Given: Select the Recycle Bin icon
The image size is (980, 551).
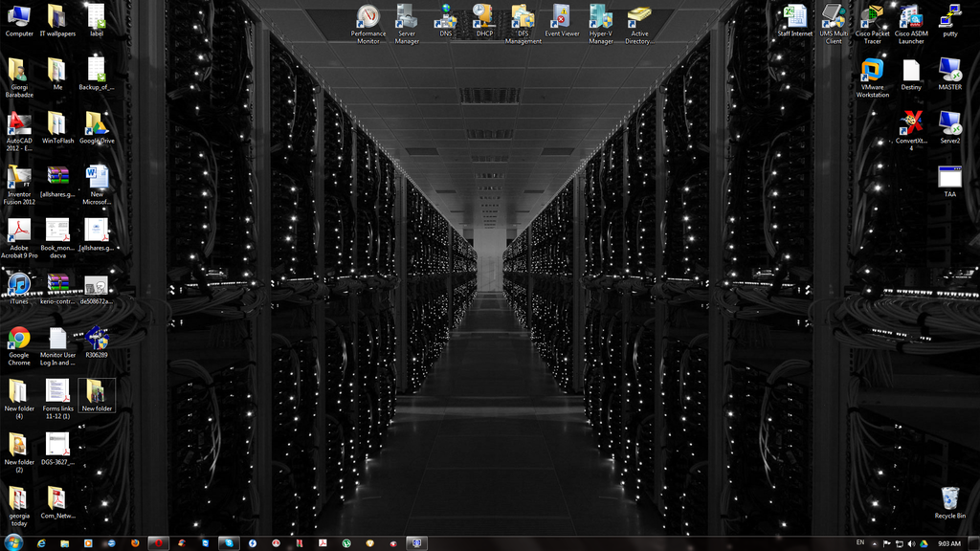Looking at the screenshot, I should tap(949, 499).
